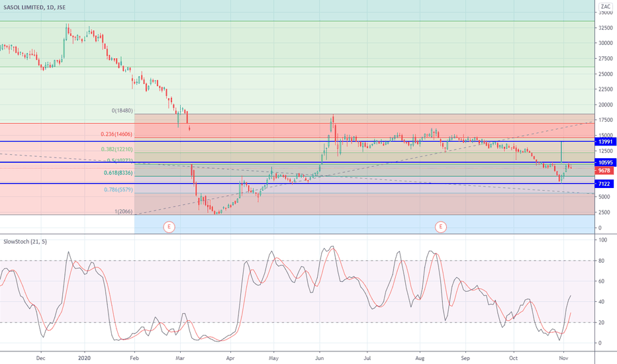
Task: Click the Feb label on time axis
Action: 134,358
